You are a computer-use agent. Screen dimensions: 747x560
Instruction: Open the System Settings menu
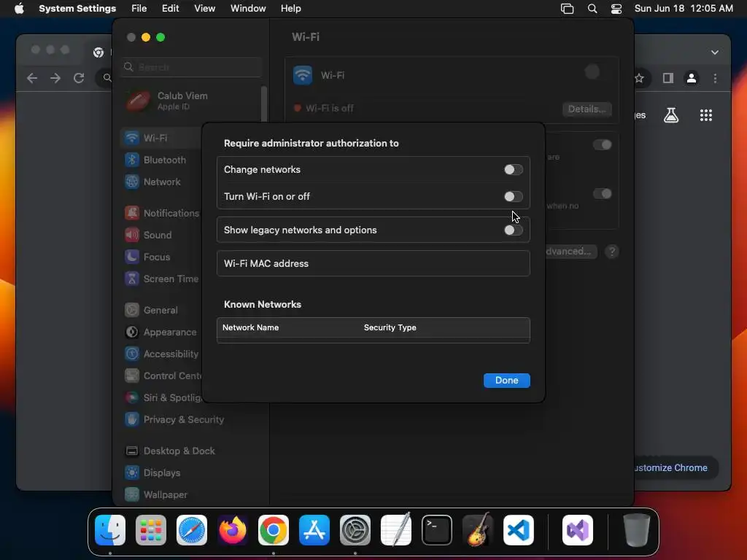77,9
